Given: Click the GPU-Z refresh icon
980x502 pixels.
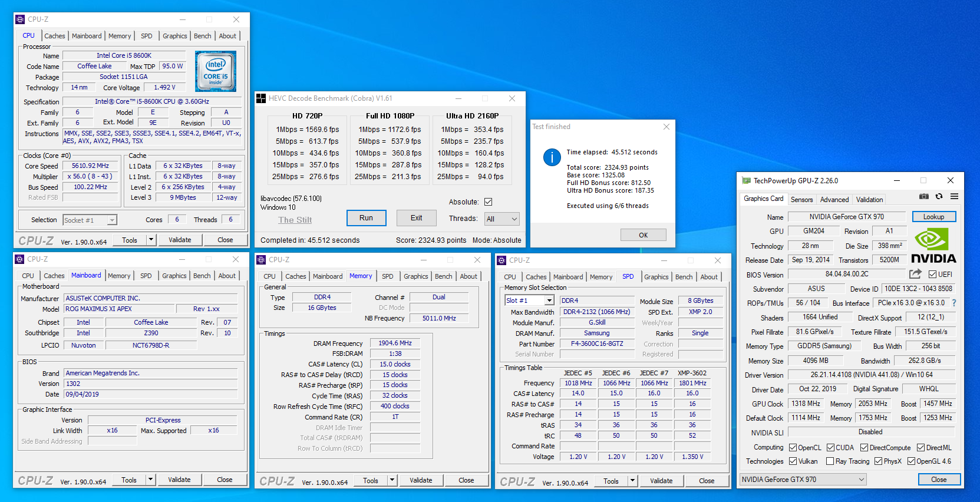Looking at the screenshot, I should [939, 196].
